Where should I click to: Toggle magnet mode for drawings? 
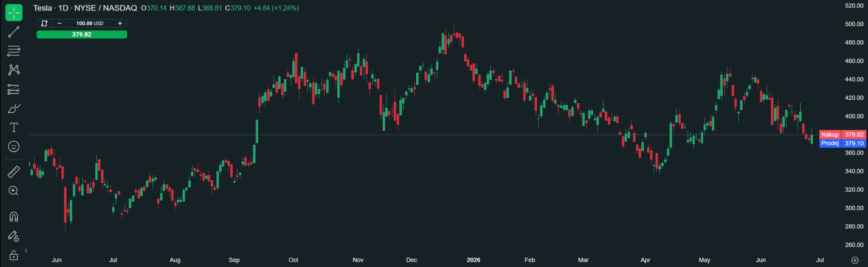14,217
